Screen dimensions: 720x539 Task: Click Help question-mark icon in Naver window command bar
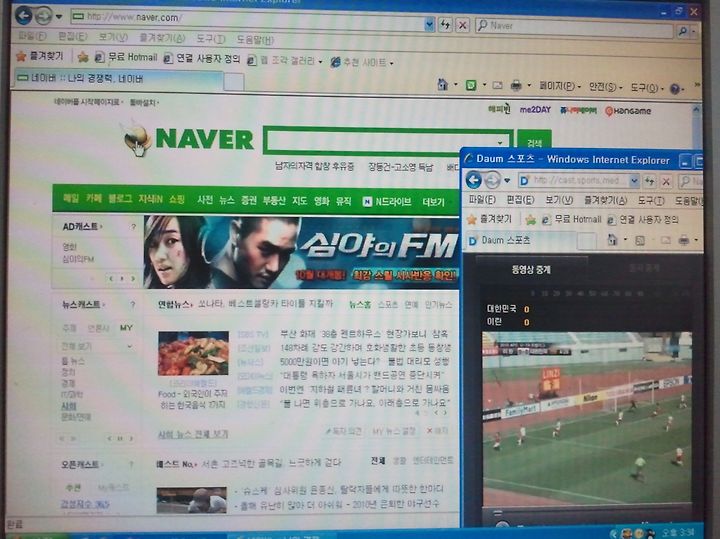(x=675, y=88)
